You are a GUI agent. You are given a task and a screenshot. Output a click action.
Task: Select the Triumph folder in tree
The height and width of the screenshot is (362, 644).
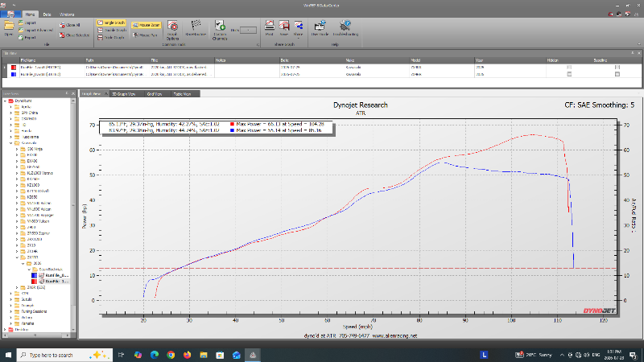click(27, 306)
